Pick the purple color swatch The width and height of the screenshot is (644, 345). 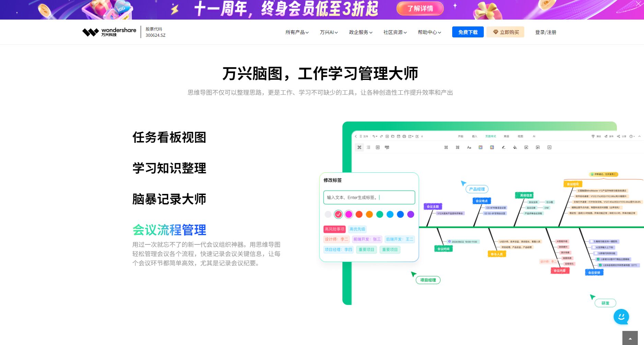click(x=410, y=214)
